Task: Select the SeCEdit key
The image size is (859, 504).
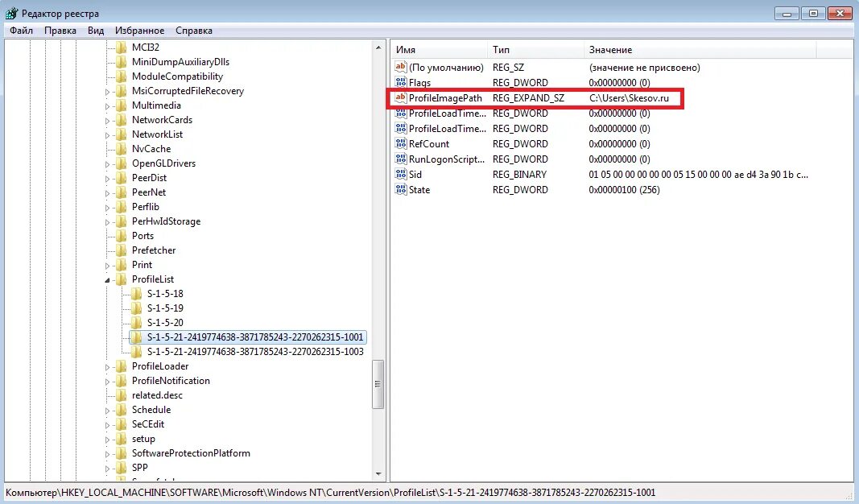Action: [x=148, y=424]
